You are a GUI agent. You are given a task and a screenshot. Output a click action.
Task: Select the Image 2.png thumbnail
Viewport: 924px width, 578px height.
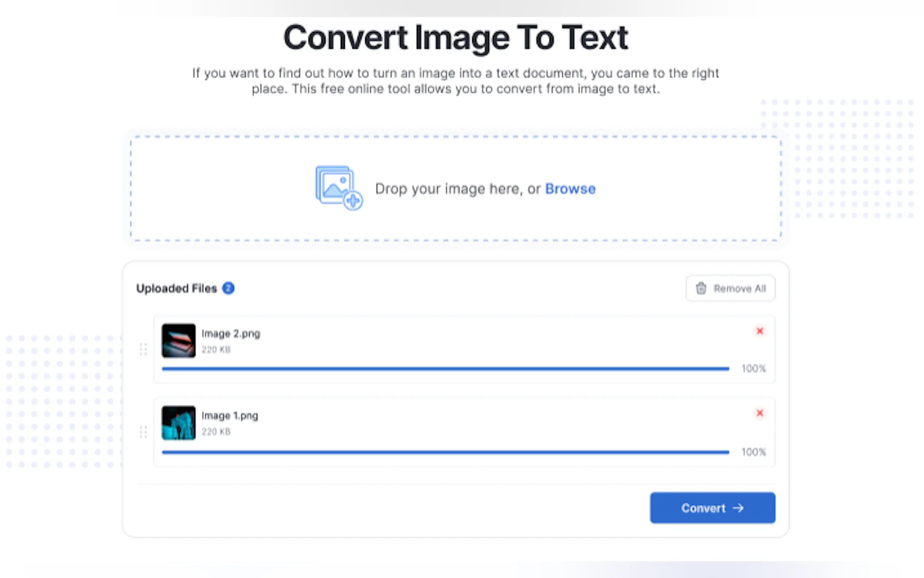click(178, 341)
